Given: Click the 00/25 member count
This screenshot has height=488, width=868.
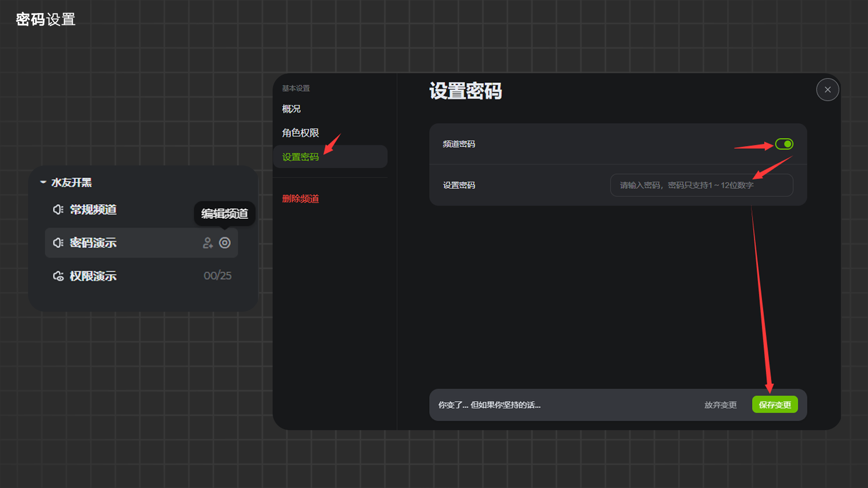Looking at the screenshot, I should pos(217,276).
